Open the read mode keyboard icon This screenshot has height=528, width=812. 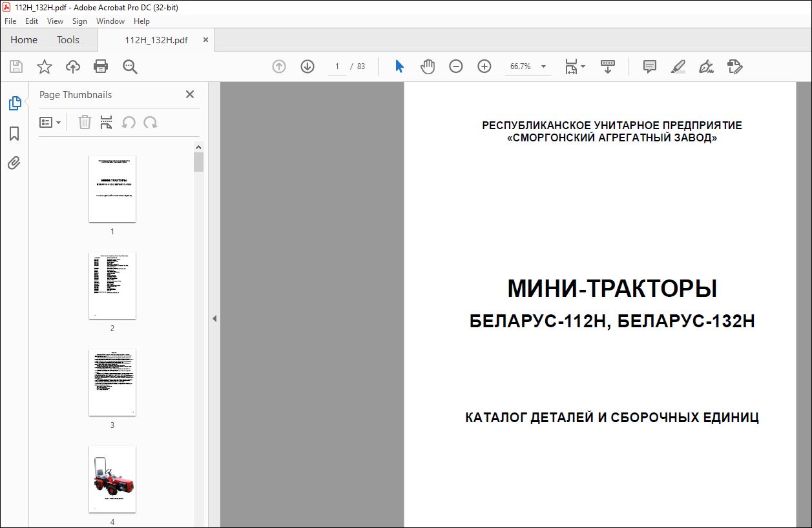pyautogui.click(x=608, y=66)
